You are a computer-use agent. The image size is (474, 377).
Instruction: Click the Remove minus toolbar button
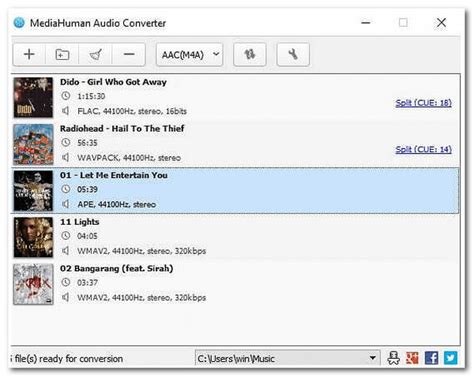click(129, 54)
